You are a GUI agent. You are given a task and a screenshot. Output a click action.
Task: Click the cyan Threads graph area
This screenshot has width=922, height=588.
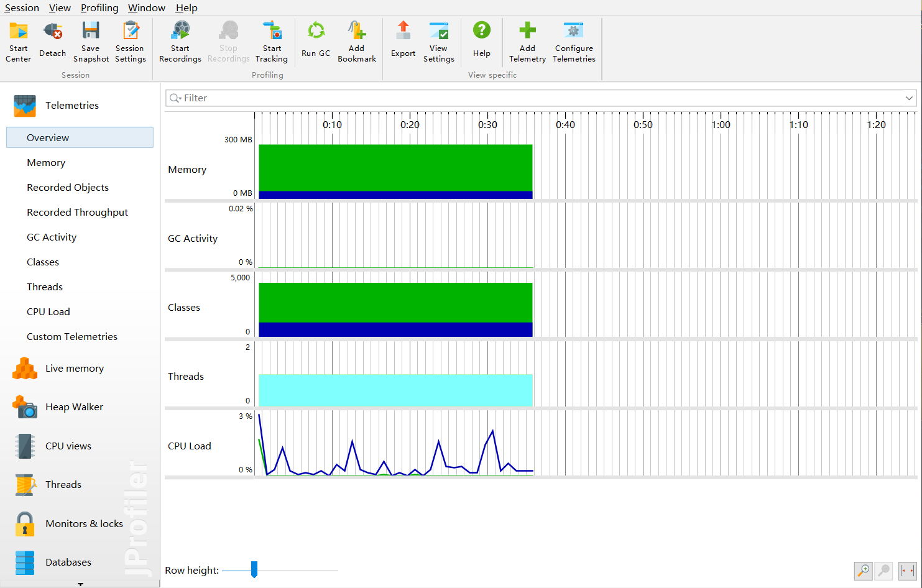[395, 390]
